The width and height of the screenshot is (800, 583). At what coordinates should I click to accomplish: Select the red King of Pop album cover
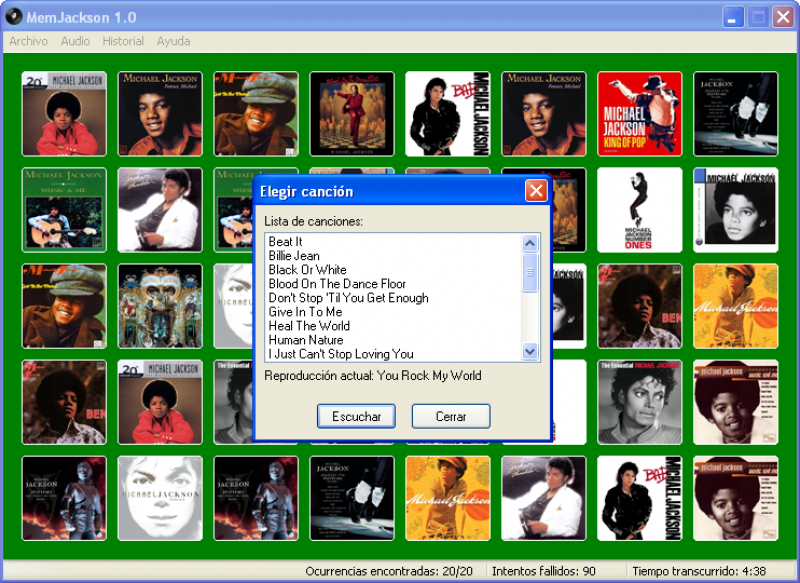point(640,114)
